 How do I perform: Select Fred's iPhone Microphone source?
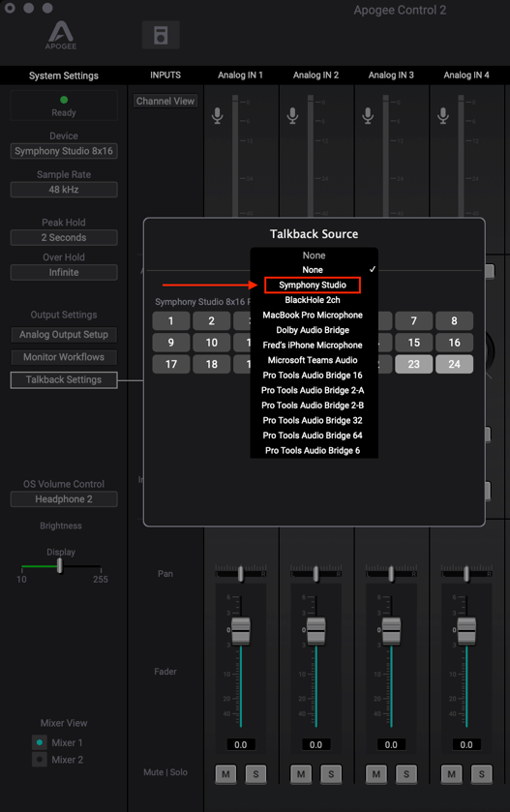pos(314,345)
